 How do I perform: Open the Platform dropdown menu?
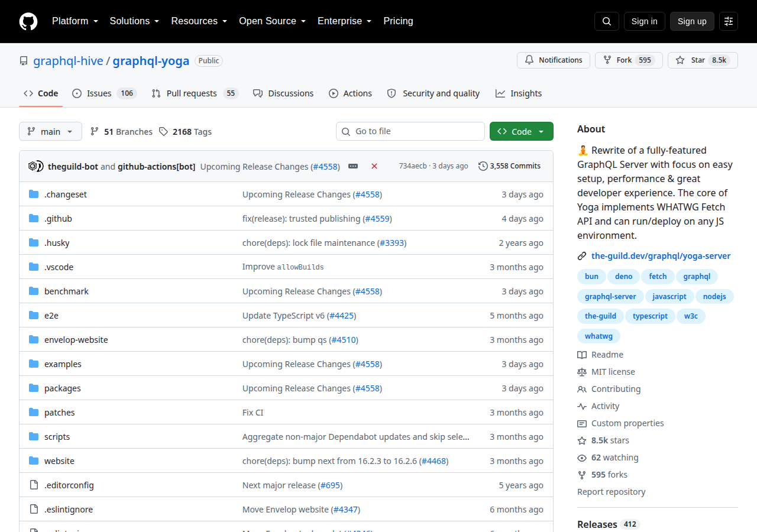[x=75, y=21]
